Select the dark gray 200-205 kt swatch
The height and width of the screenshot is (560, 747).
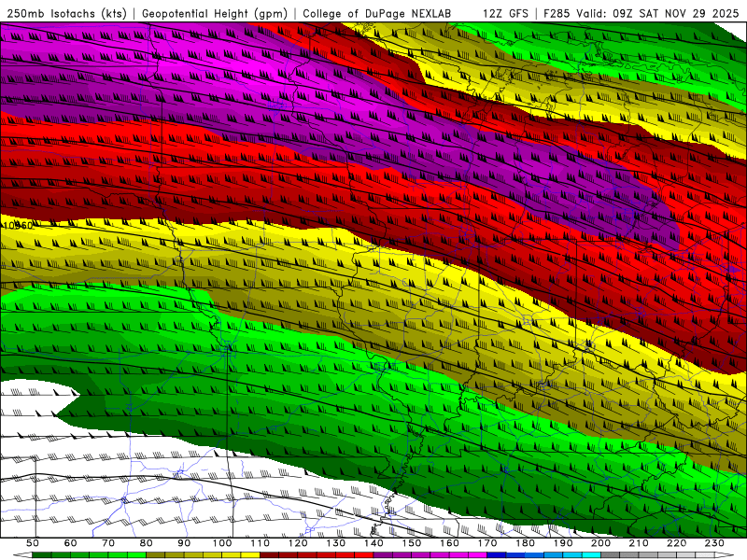[611, 554]
